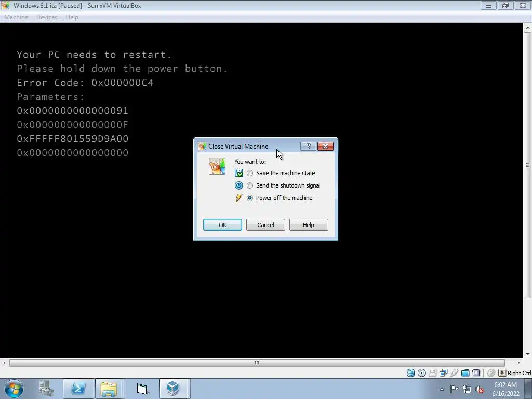Screen dimensions: 532x399
Task: Click the lightning bolt power off icon
Action: point(239,198)
